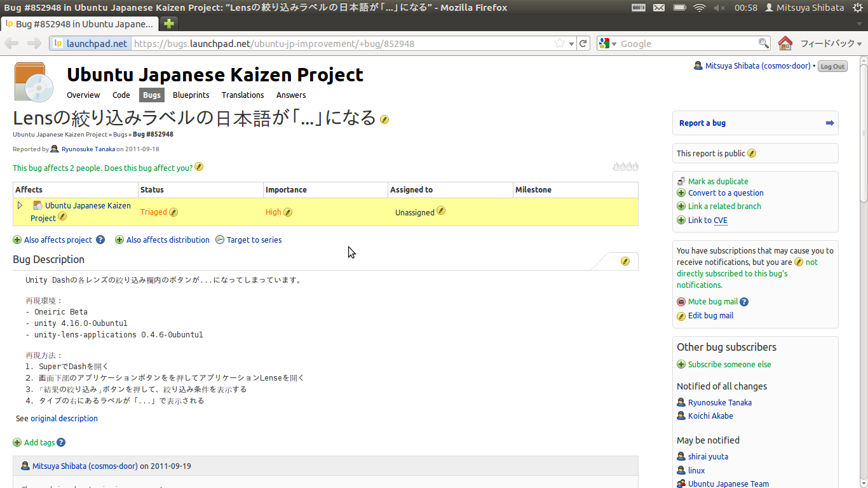Click Subscribe someone else link
Screen dimensions: 868x488
tap(729, 365)
